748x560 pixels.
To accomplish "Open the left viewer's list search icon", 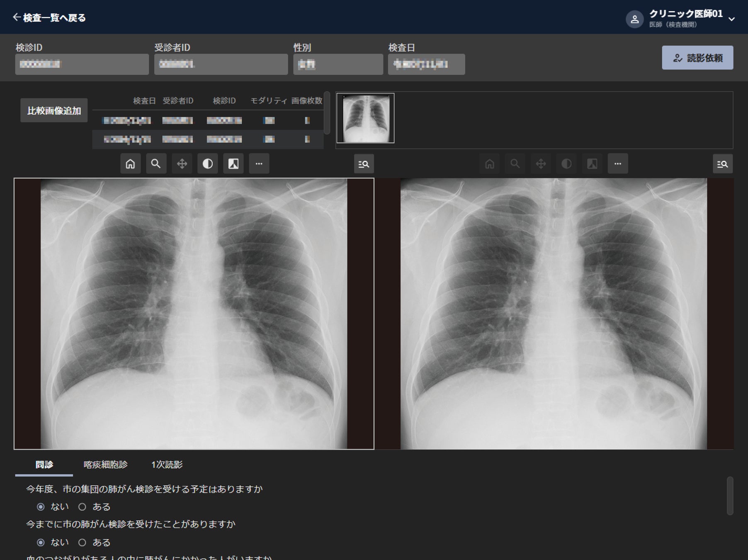I will click(x=364, y=164).
